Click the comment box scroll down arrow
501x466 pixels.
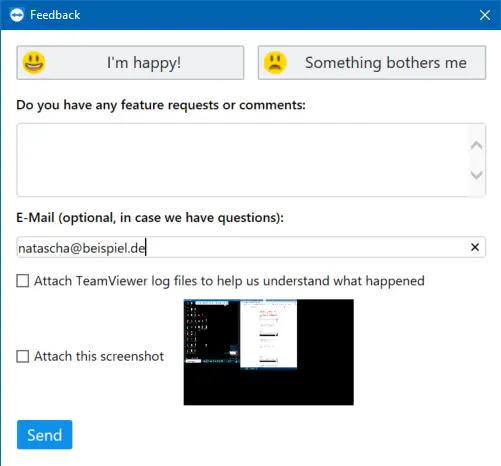(x=476, y=175)
